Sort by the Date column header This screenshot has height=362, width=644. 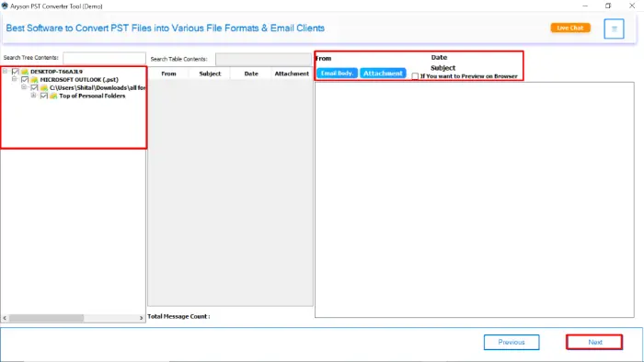pos(251,74)
